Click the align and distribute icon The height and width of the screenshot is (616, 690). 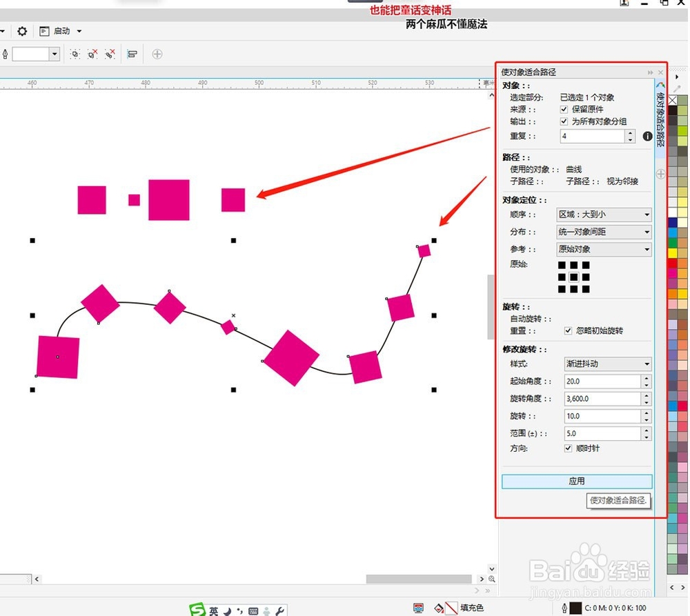tap(132, 54)
